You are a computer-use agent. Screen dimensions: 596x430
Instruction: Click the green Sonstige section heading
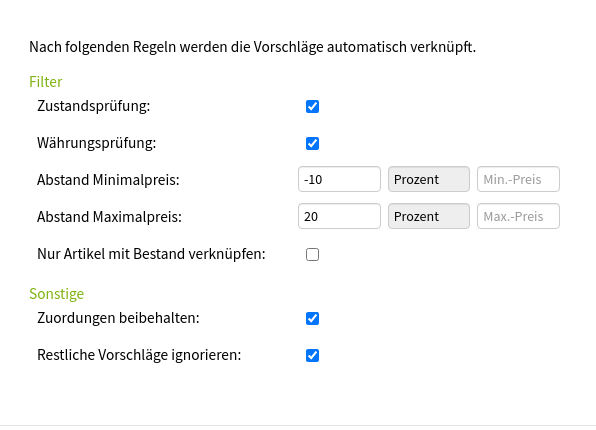57,294
